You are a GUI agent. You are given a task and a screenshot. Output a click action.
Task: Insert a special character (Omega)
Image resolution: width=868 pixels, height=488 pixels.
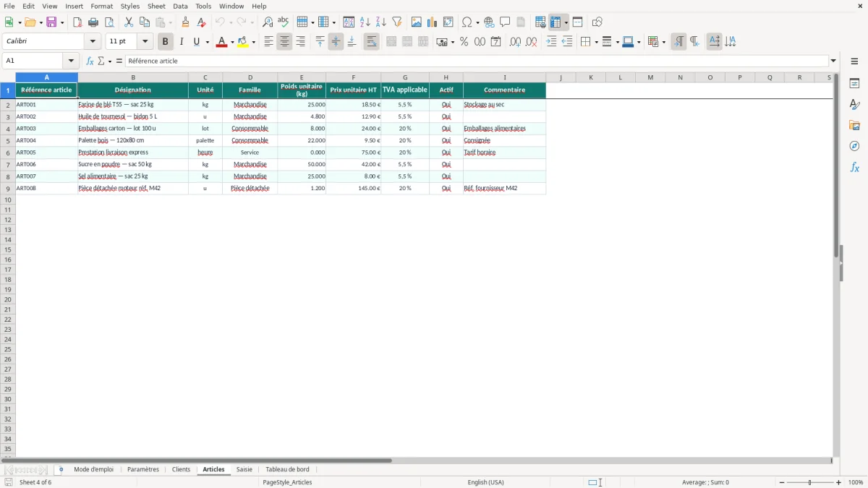(467, 22)
